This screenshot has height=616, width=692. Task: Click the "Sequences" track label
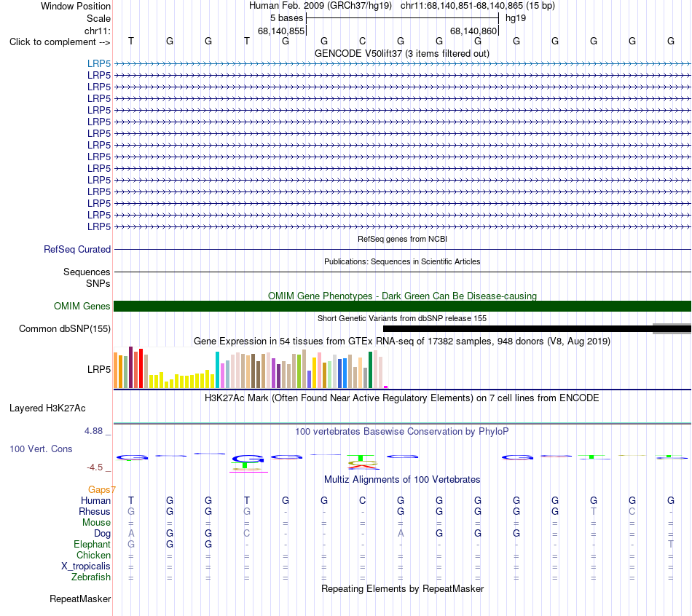point(87,272)
